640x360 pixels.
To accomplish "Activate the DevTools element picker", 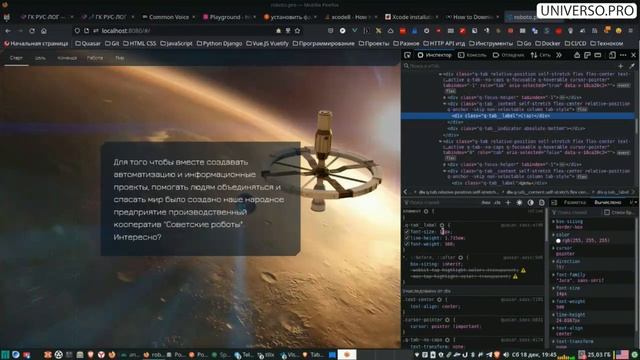I will pos(407,55).
